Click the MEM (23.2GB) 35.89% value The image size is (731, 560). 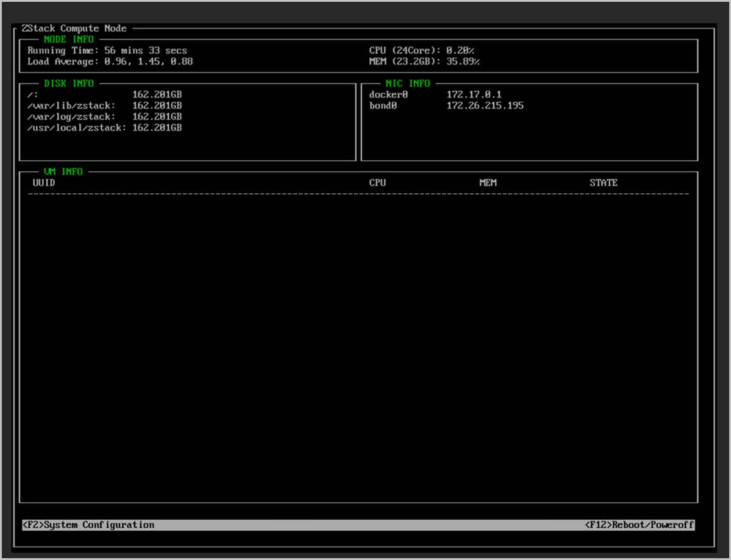[425, 62]
